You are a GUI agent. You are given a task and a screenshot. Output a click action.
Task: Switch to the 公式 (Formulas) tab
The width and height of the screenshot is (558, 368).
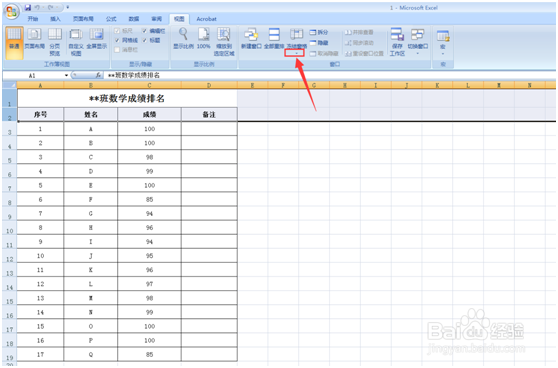pyautogui.click(x=111, y=19)
